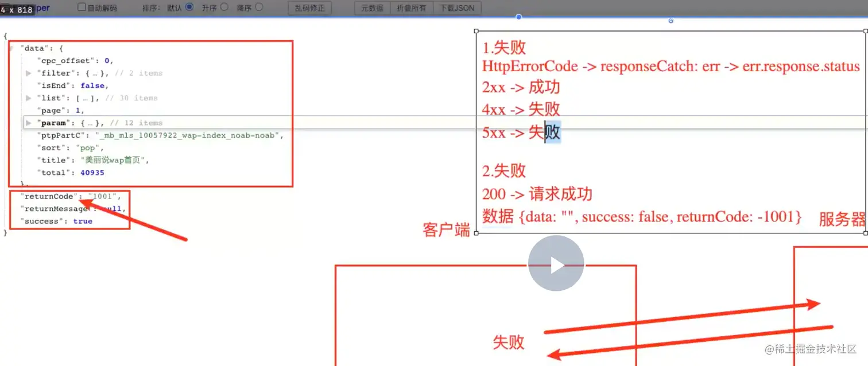Image resolution: width=868 pixels, height=366 pixels.
Task: Click the 下载JSON button
Action: point(458,8)
